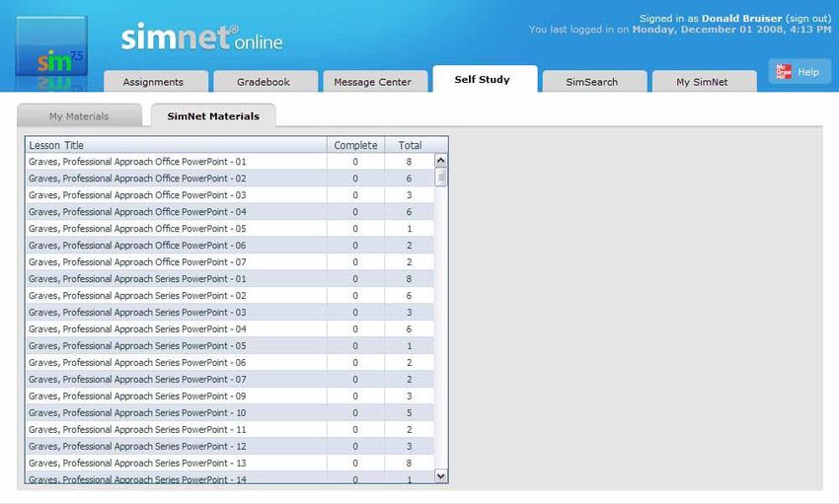The width and height of the screenshot is (839, 504).
Task: Select lesson Office PowerPoint - 05
Action: point(230,229)
